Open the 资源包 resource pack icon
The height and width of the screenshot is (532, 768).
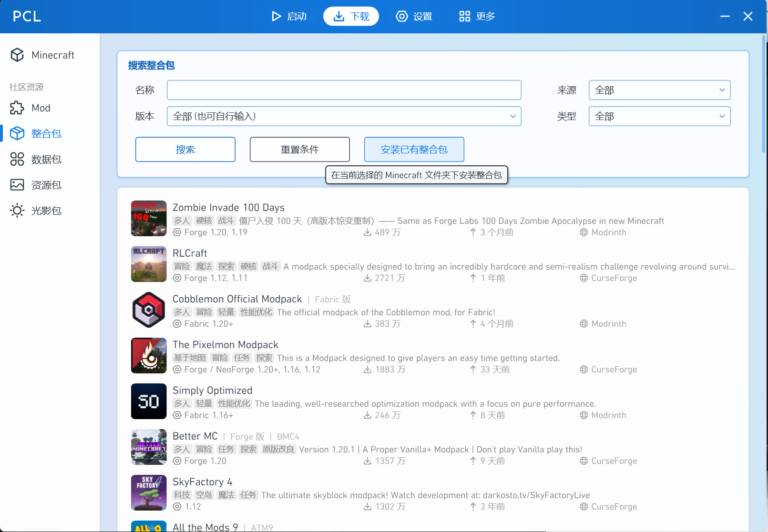pyautogui.click(x=17, y=185)
